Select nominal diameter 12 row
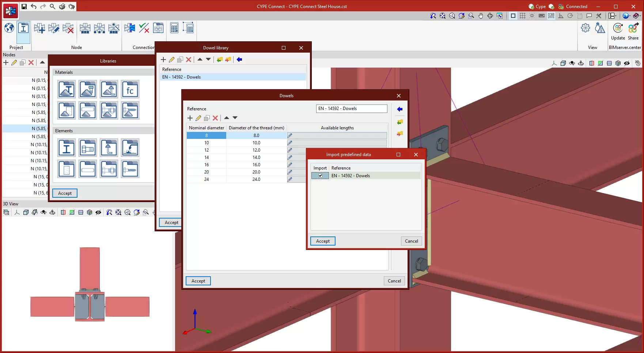The image size is (644, 353). [x=207, y=150]
